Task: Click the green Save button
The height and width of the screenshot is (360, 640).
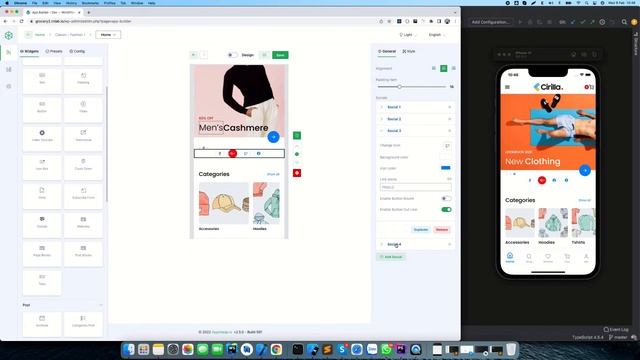Action: pyautogui.click(x=280, y=55)
